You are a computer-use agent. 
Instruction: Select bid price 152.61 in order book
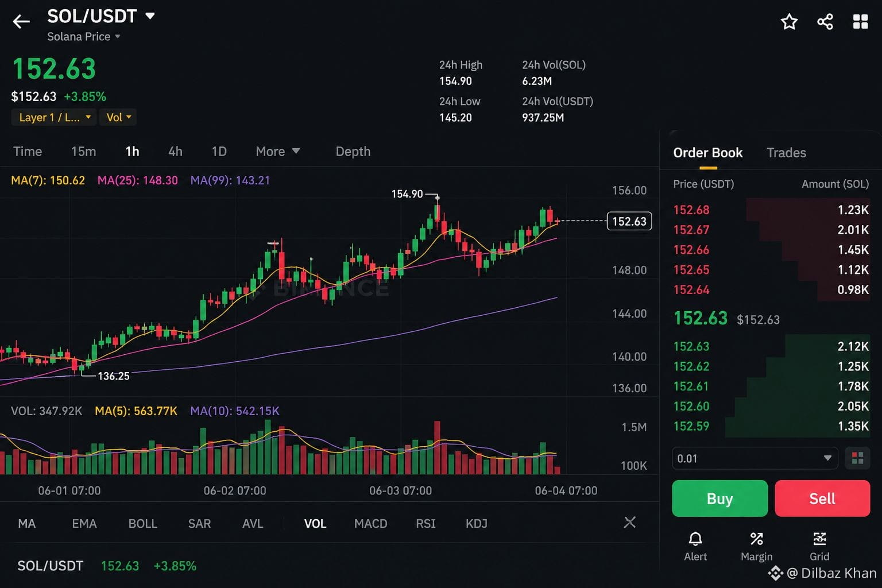pyautogui.click(x=691, y=386)
